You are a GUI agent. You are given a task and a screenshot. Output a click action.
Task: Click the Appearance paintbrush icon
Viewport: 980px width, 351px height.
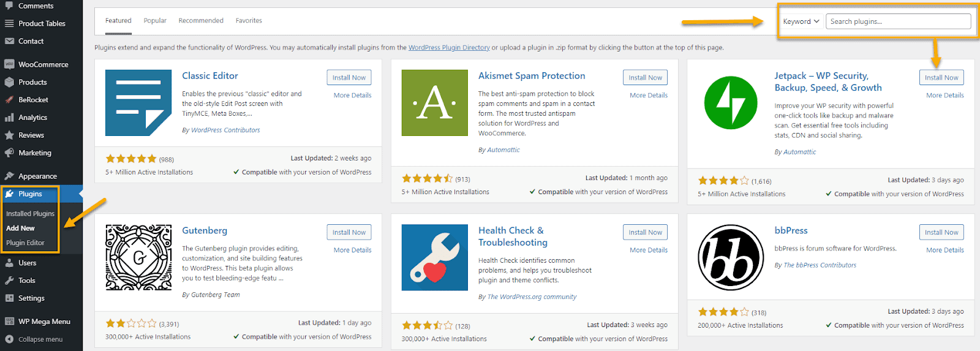pyautogui.click(x=9, y=176)
